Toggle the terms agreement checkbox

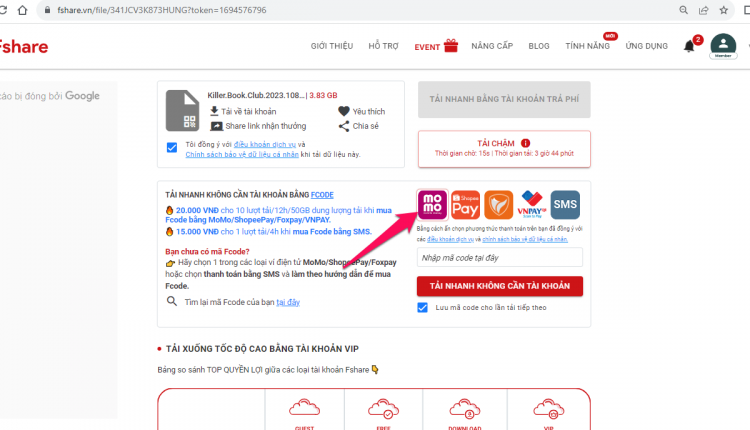point(172,147)
